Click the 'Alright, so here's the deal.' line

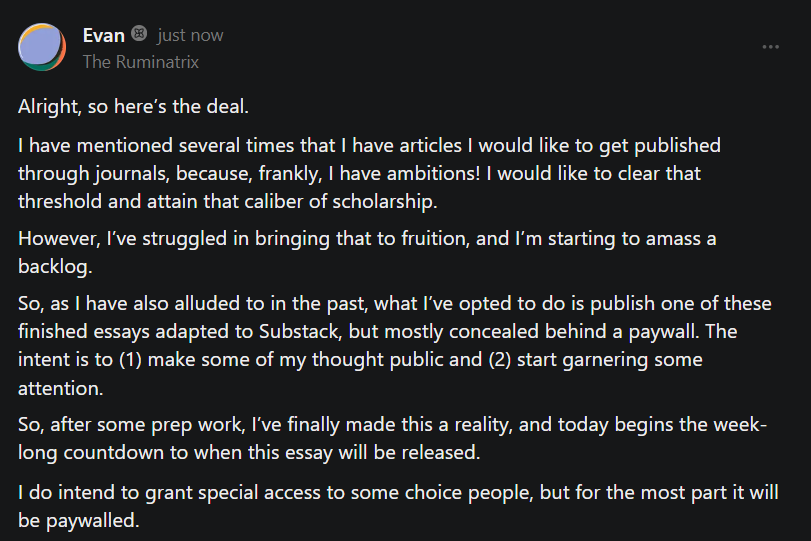tap(133, 107)
